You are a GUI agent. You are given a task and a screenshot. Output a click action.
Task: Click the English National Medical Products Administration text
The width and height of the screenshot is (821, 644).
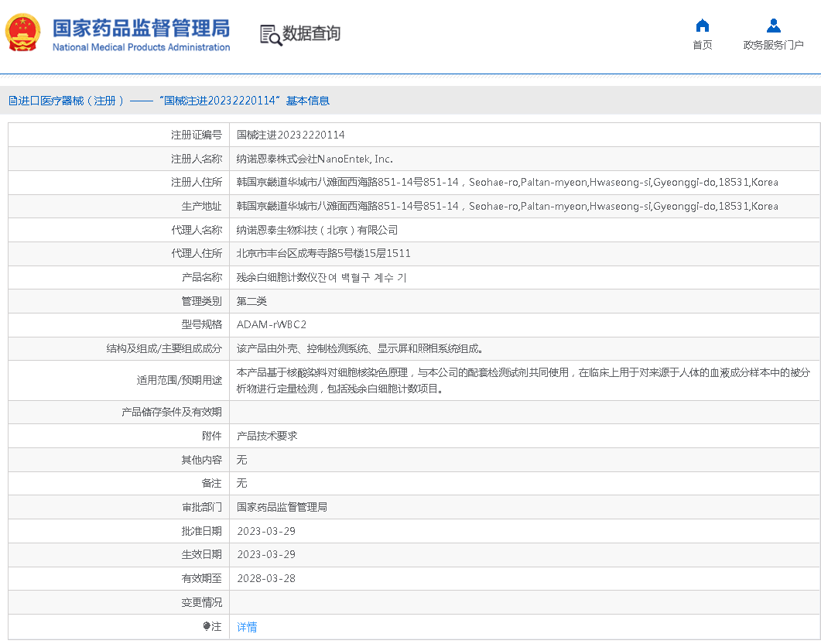pos(141,47)
